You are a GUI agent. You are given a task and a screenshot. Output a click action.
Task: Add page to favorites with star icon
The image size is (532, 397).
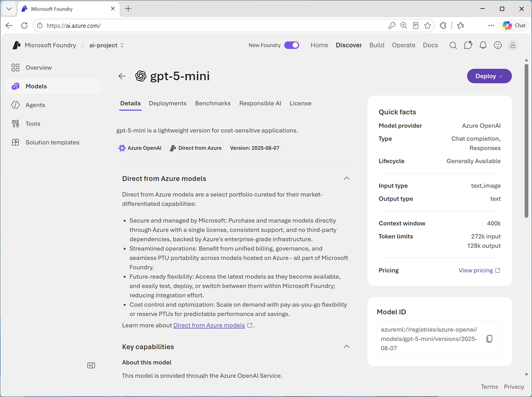427,26
